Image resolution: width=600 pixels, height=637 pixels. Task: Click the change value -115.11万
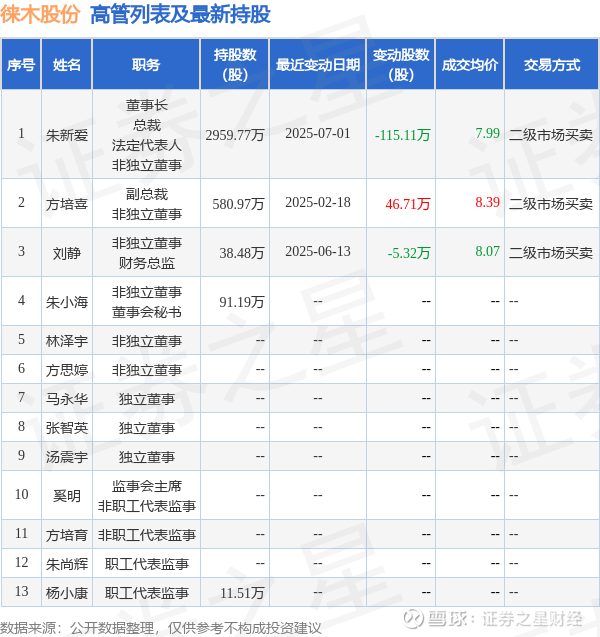tap(402, 135)
